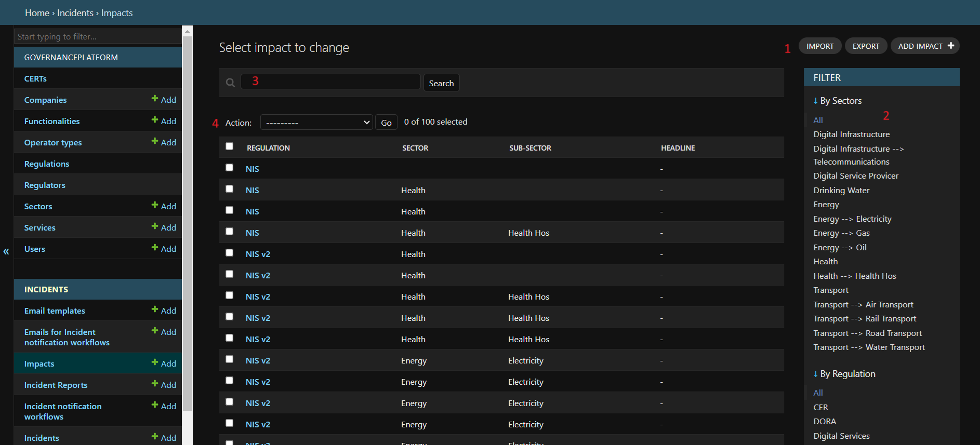Click the Add icon beside Incident Reports
This screenshot has height=445, width=980.
(x=155, y=384)
